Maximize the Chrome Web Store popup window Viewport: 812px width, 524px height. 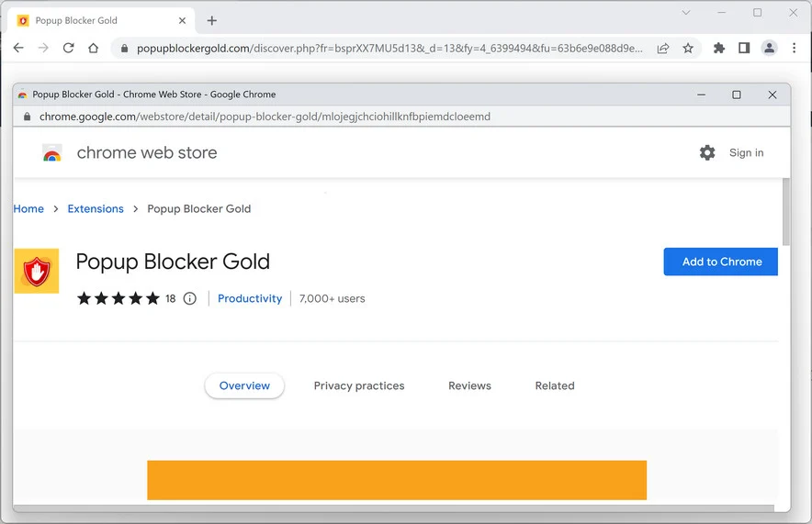[x=737, y=95]
